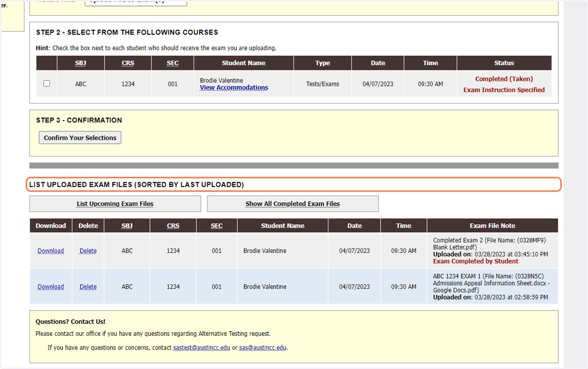
Task: Click the CRS header in Step 2 table
Action: coord(127,63)
